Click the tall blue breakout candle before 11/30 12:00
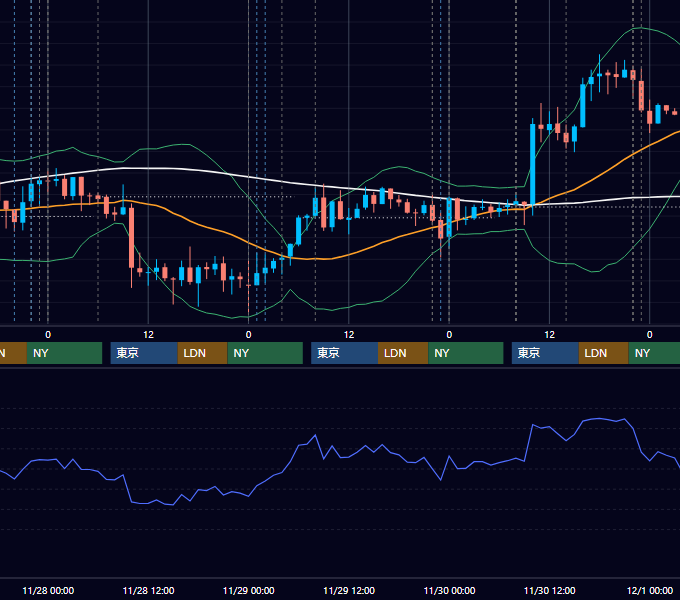Image resolution: width=680 pixels, height=600 pixels. (x=533, y=165)
